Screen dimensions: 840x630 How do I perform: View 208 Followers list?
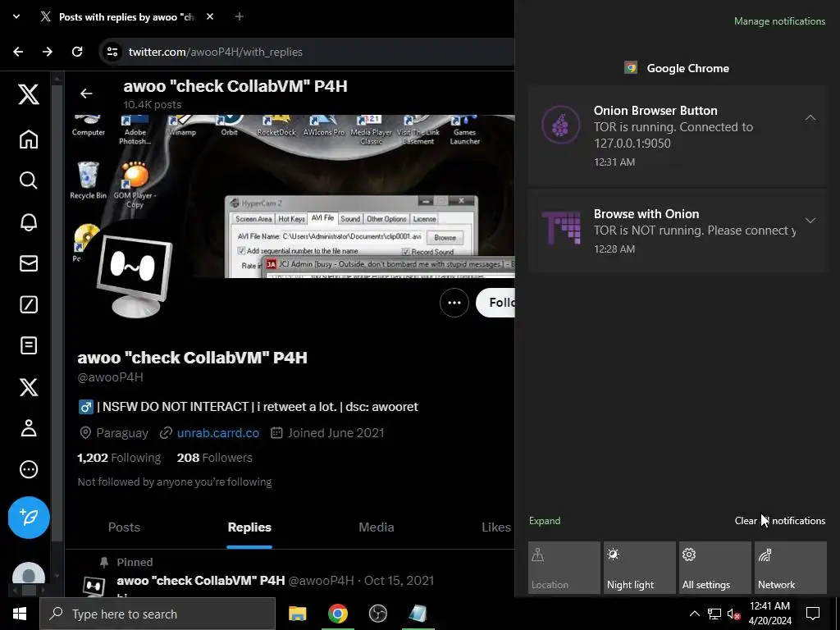[x=214, y=458]
